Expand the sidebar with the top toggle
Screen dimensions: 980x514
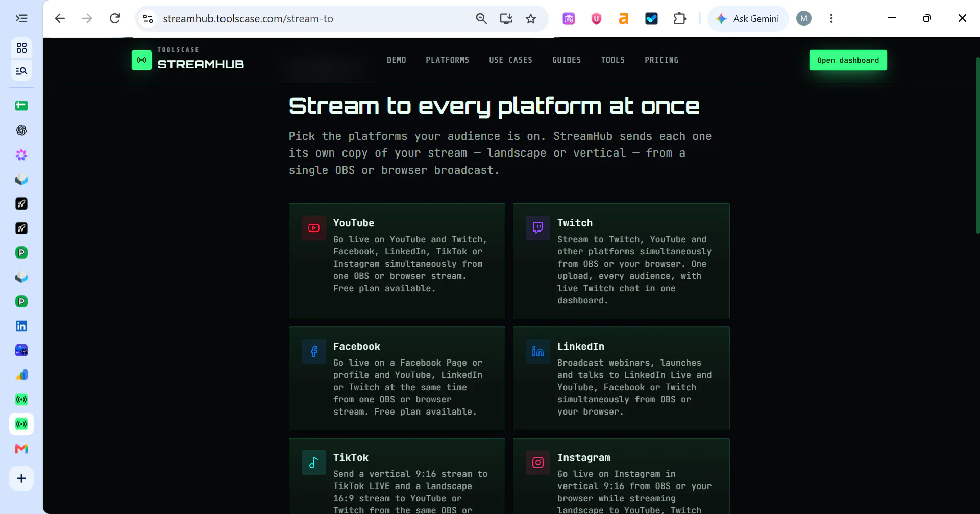pyautogui.click(x=21, y=19)
